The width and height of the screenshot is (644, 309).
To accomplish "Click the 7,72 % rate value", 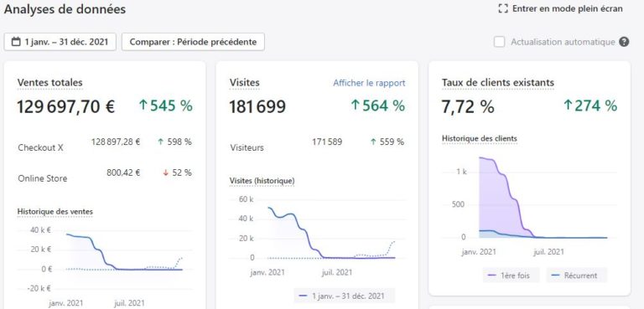I will [x=468, y=106].
